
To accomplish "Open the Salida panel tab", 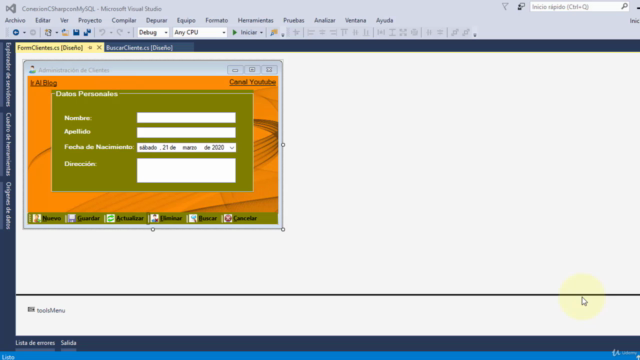I will tap(69, 343).
